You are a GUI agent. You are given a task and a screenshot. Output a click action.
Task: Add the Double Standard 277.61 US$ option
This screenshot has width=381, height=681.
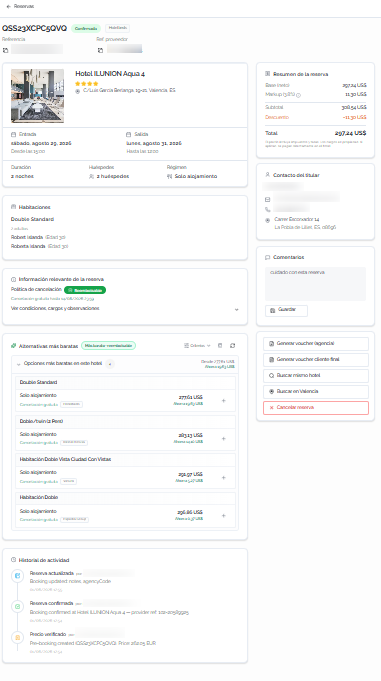point(224,400)
